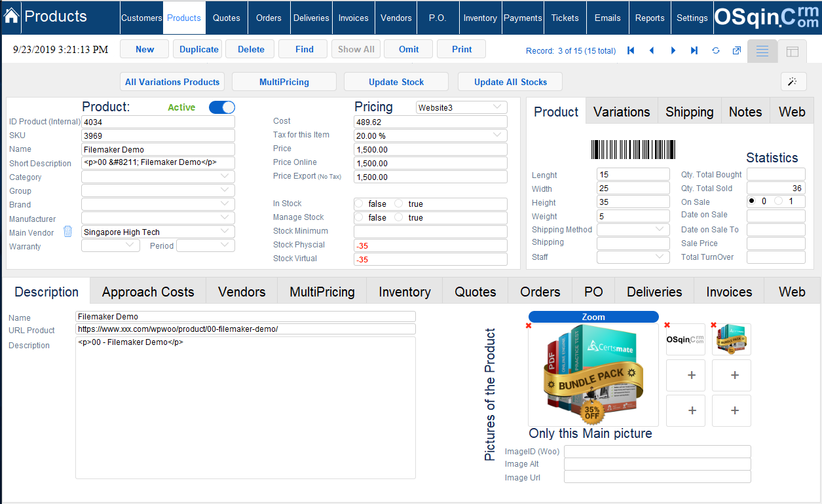
Task: Switch to list view icon
Action: pos(762,51)
